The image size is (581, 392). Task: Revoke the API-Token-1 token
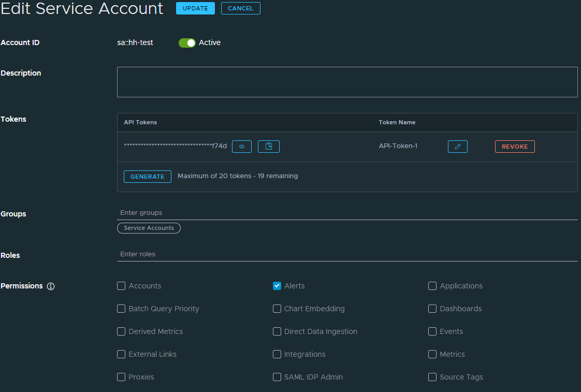[515, 147]
